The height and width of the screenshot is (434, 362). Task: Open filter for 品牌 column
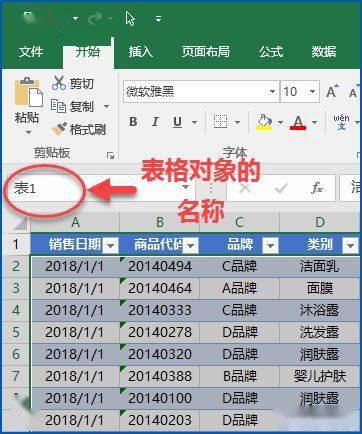point(271,246)
